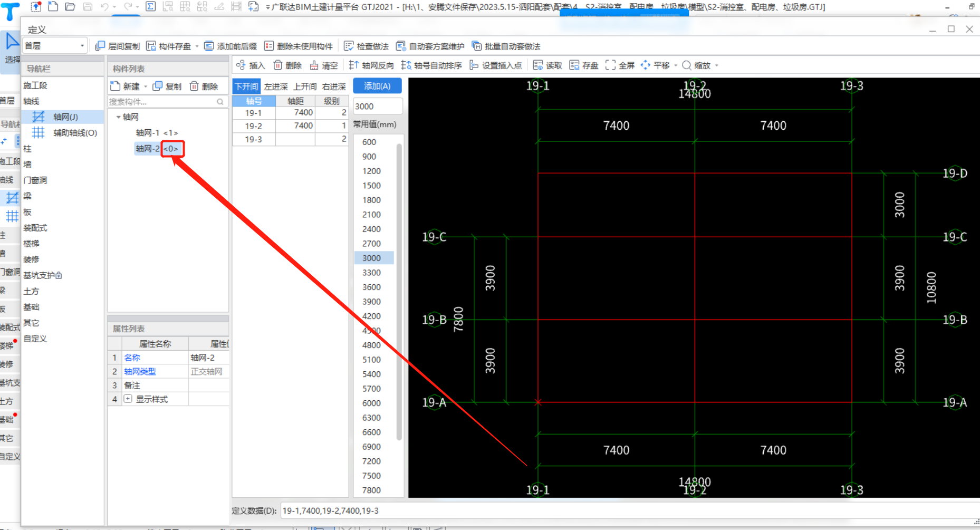The width and height of the screenshot is (980, 530).
Task: Expand the 显示样式 property row
Action: click(x=128, y=399)
